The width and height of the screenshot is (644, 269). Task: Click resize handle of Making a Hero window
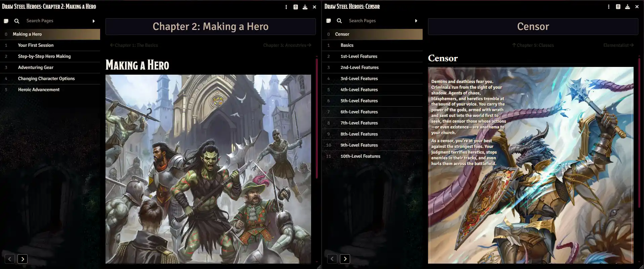click(x=319, y=266)
